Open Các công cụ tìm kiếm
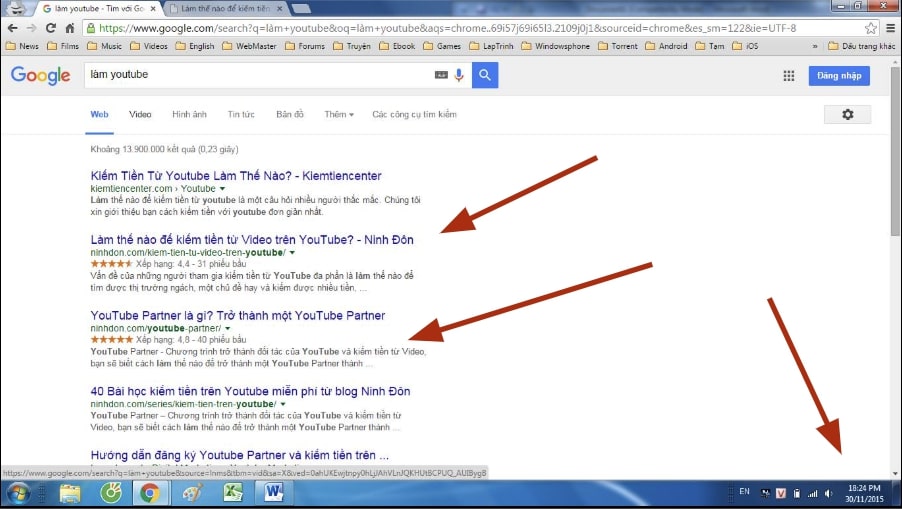Image resolution: width=902 pixels, height=509 pixels. point(414,114)
